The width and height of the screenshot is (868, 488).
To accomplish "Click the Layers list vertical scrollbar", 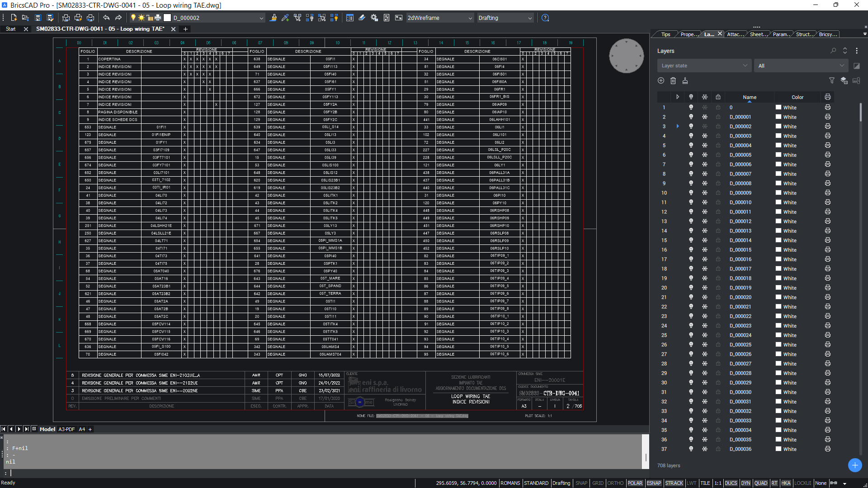I will (861, 112).
